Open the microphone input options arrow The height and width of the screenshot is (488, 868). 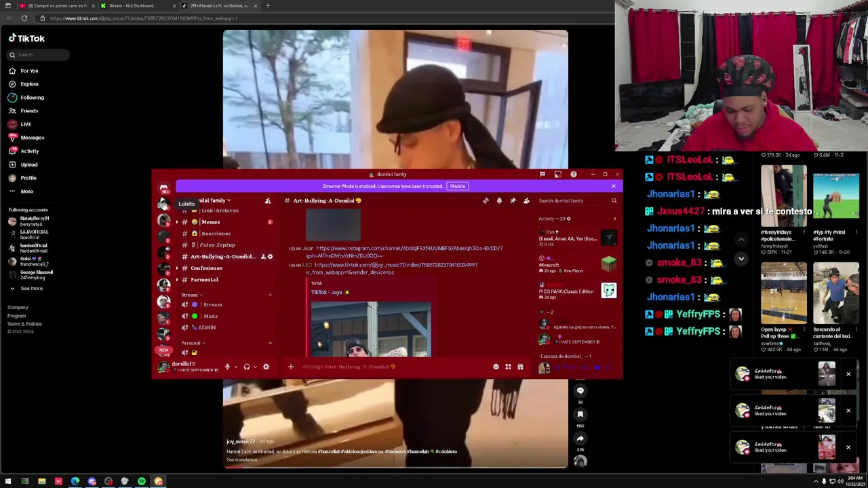click(x=236, y=367)
